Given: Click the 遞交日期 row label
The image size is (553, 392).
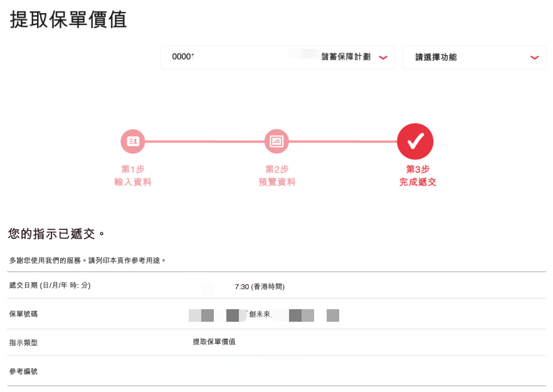Looking at the screenshot, I should click(x=50, y=285).
